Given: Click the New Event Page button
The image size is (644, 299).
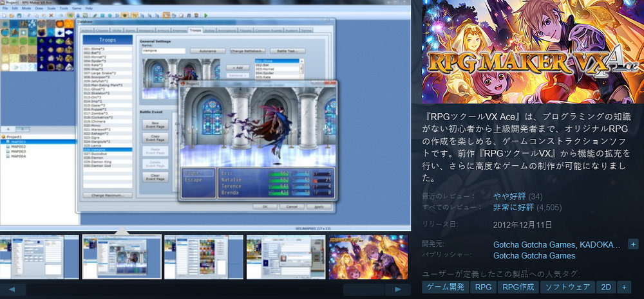Looking at the screenshot, I should pyautogui.click(x=155, y=125).
